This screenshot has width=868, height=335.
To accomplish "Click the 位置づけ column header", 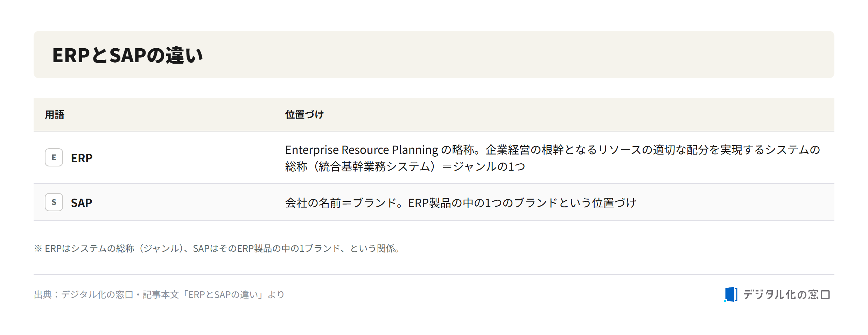I will [x=304, y=115].
